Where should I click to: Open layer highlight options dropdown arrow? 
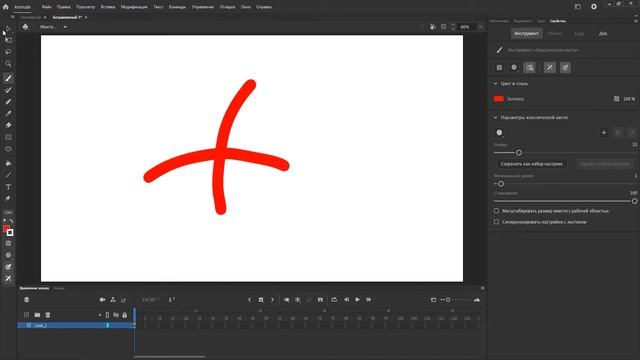pos(100,315)
